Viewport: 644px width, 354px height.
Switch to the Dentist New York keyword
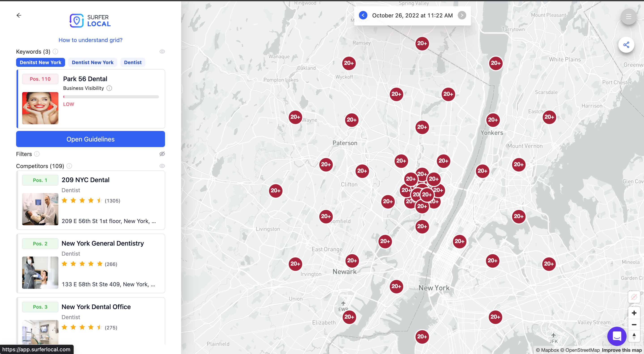(x=93, y=62)
